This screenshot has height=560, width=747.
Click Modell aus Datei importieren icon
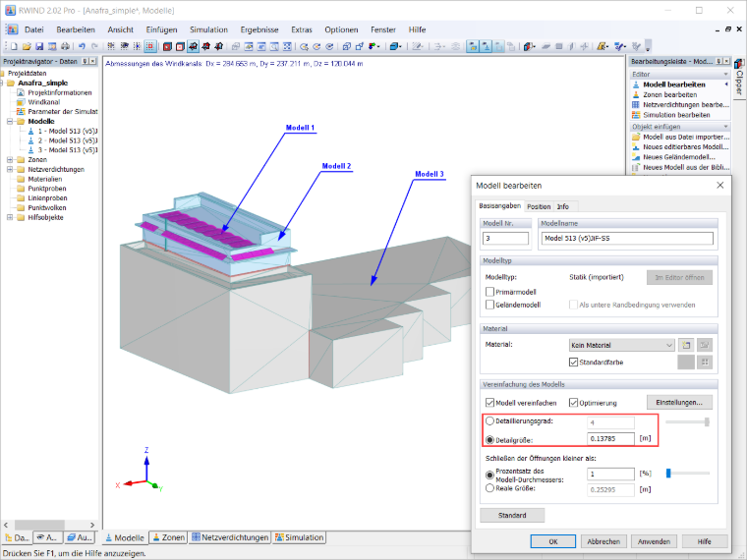coord(636,137)
